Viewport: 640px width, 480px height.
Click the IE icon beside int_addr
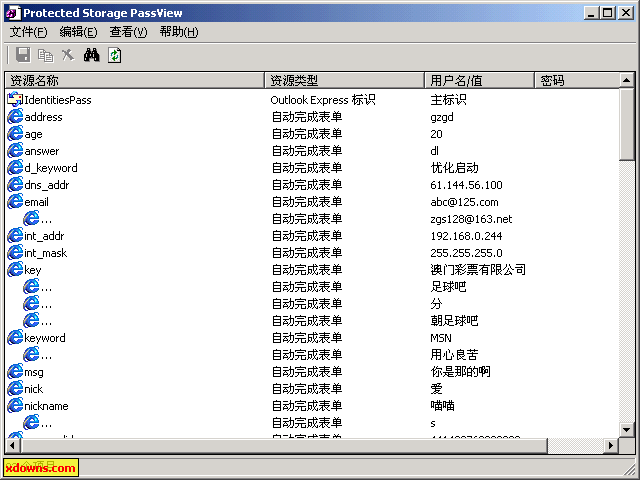pyautogui.click(x=15, y=236)
